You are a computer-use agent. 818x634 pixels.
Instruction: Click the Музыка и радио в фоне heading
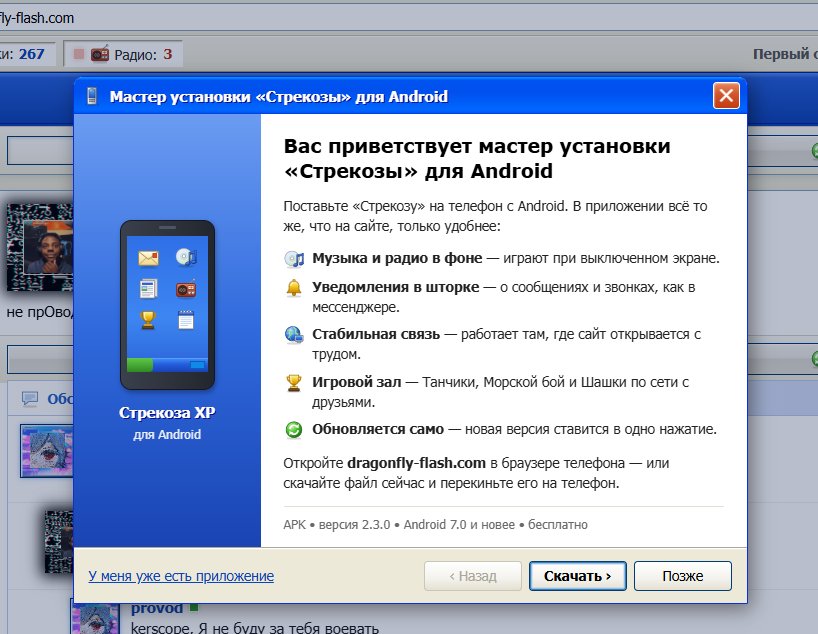coord(397,258)
